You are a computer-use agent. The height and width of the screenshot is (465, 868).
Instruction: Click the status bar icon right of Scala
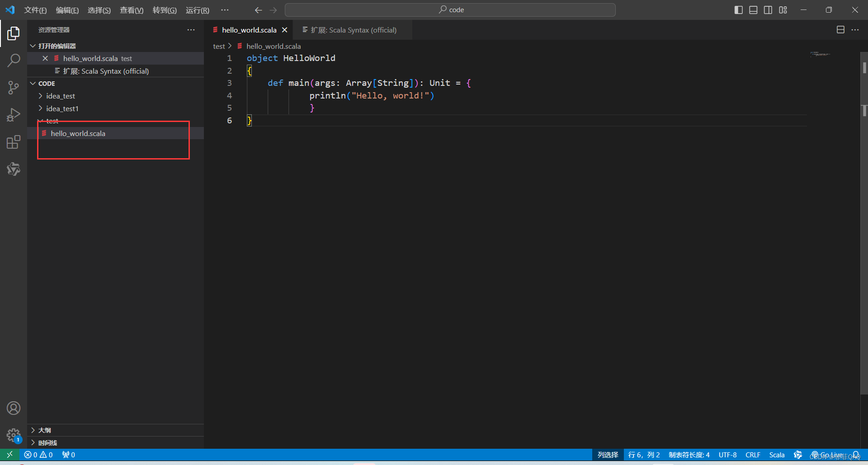coord(798,455)
